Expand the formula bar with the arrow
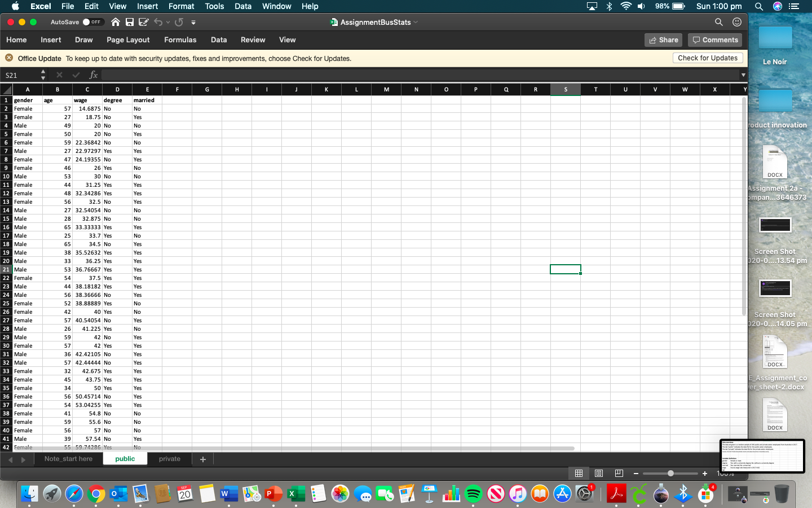812x508 pixels. [x=743, y=75]
